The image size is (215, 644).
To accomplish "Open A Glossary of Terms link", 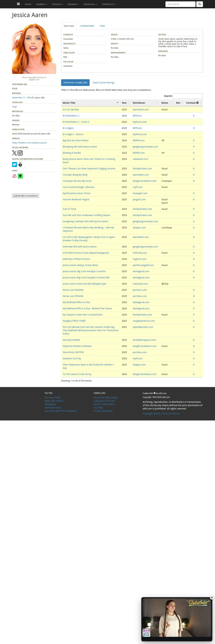I will [x=104, y=401].
